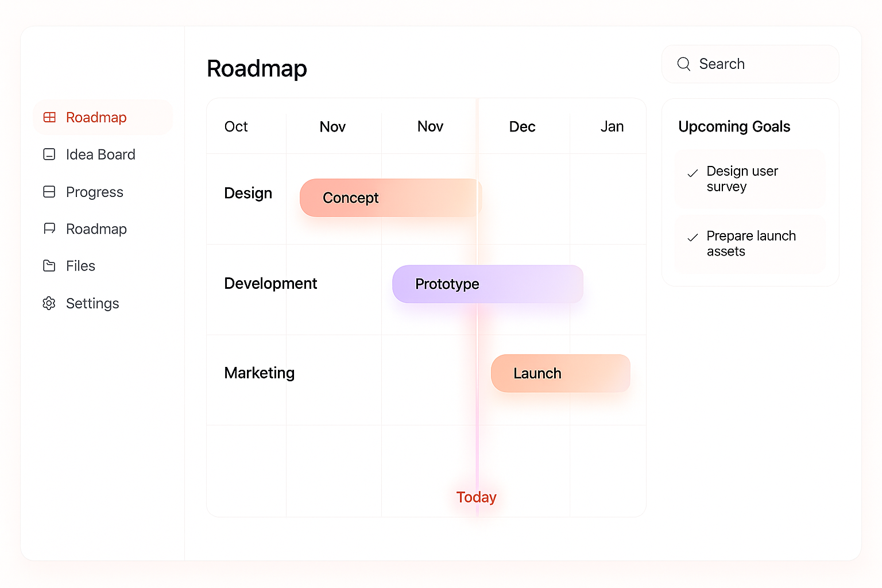This screenshot has width=882, height=588.
Task: Click the Design user survey goal card
Action: (x=750, y=179)
